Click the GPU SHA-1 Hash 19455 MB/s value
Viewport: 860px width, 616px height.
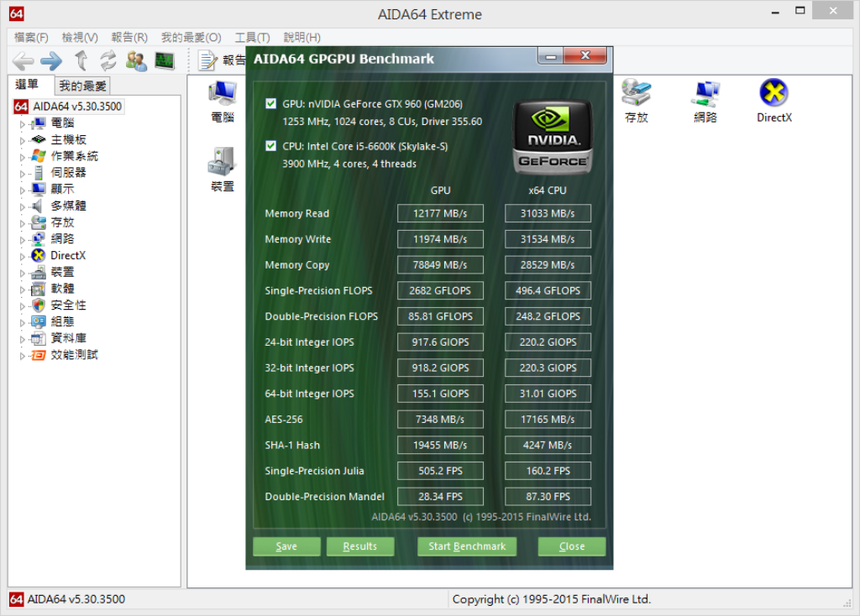(440, 445)
